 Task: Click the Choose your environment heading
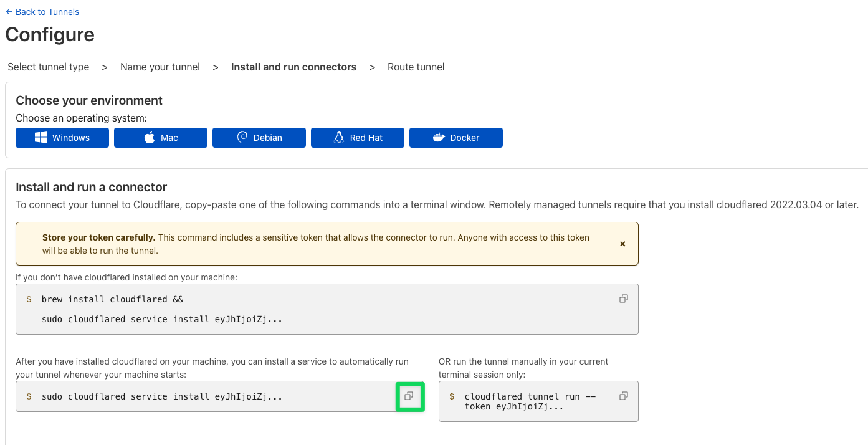coord(89,100)
